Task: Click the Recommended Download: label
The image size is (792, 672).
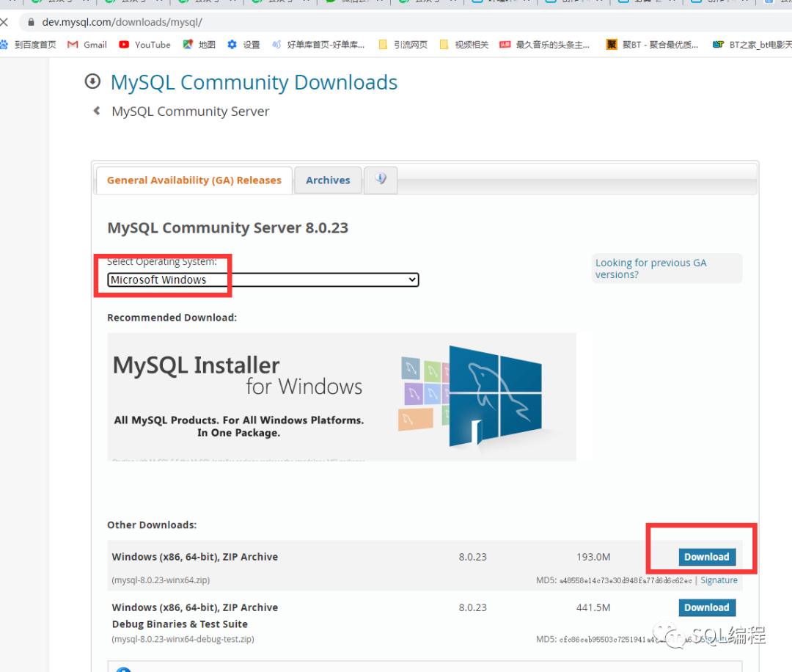Action: 172,318
